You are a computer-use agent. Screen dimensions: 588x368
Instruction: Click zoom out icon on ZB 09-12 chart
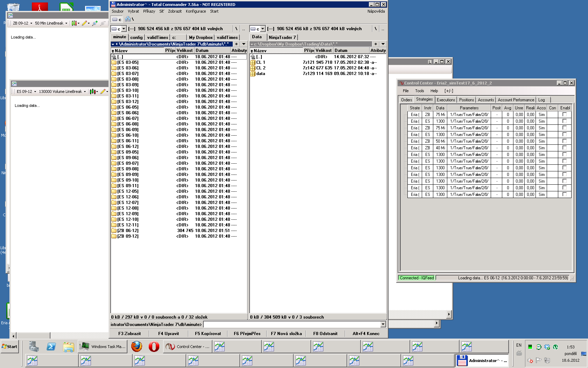(103, 23)
